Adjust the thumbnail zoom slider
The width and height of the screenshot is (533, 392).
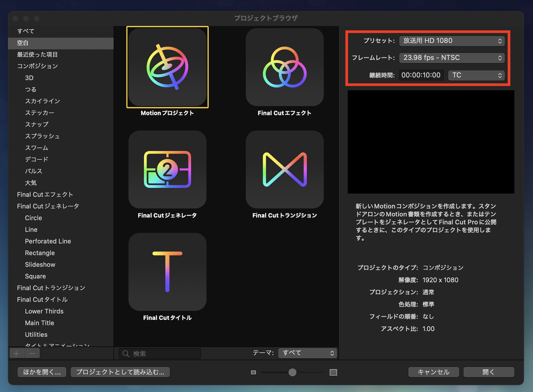[x=292, y=372]
